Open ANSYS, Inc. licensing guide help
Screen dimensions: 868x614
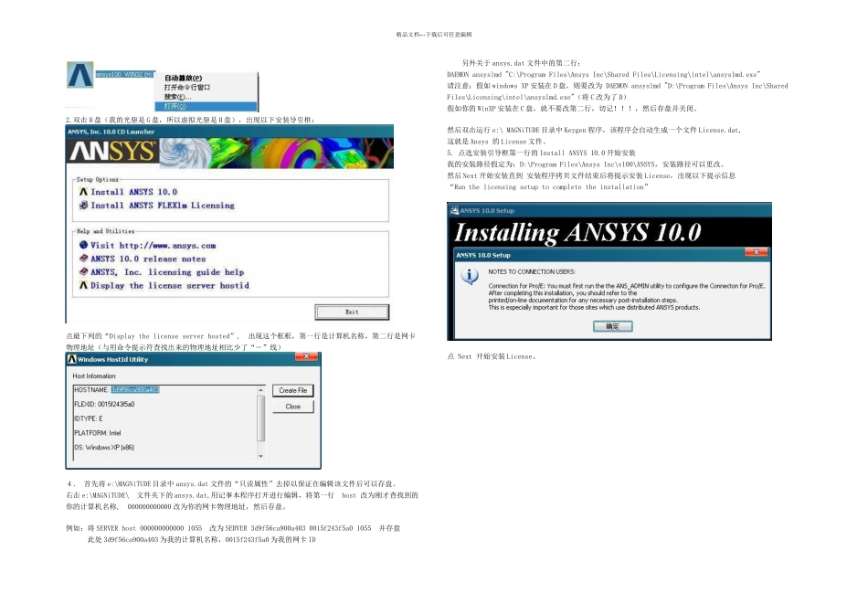(x=167, y=272)
